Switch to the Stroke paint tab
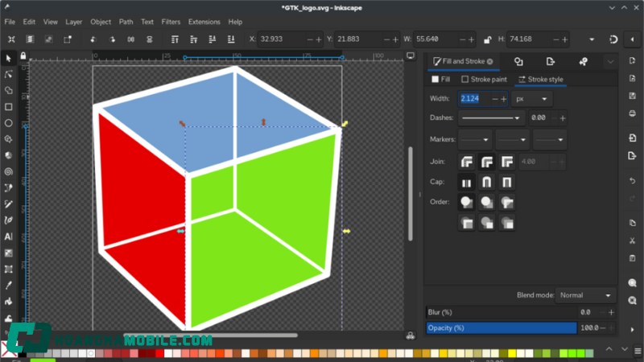 (x=484, y=80)
